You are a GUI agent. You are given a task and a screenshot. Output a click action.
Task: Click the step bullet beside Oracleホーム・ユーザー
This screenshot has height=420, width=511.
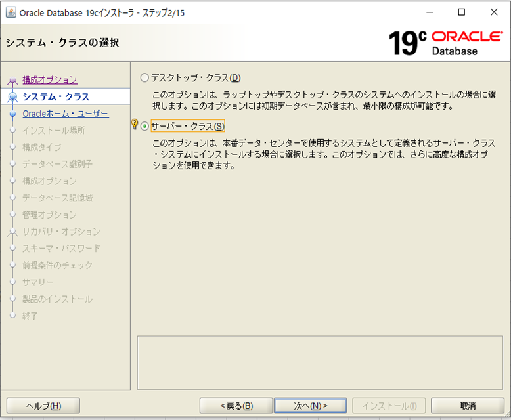click(x=12, y=114)
